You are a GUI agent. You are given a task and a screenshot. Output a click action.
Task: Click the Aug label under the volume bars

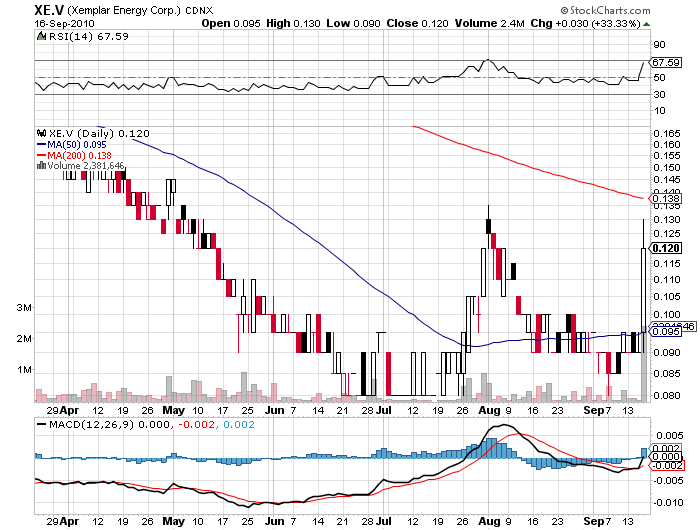click(489, 410)
